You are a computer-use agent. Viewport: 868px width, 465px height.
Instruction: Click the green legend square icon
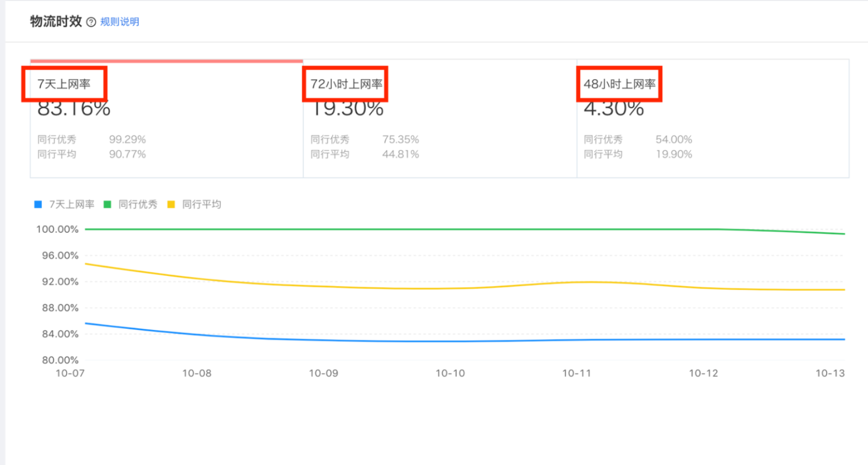pos(107,205)
